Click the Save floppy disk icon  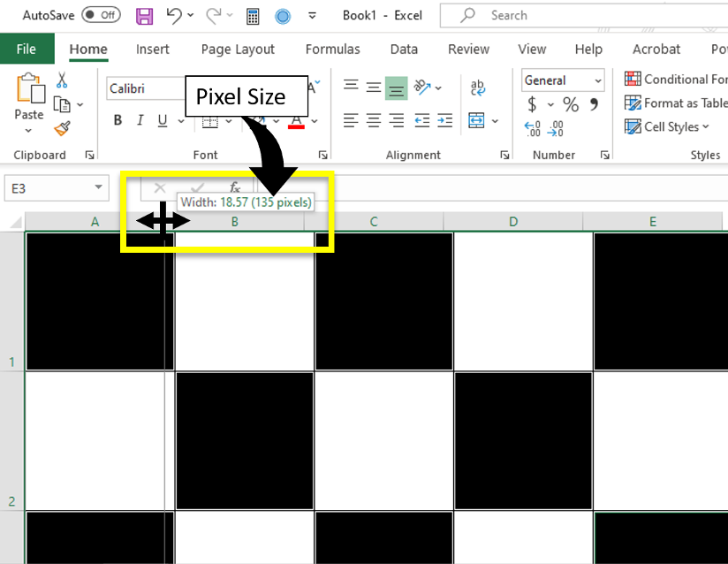pyautogui.click(x=144, y=16)
